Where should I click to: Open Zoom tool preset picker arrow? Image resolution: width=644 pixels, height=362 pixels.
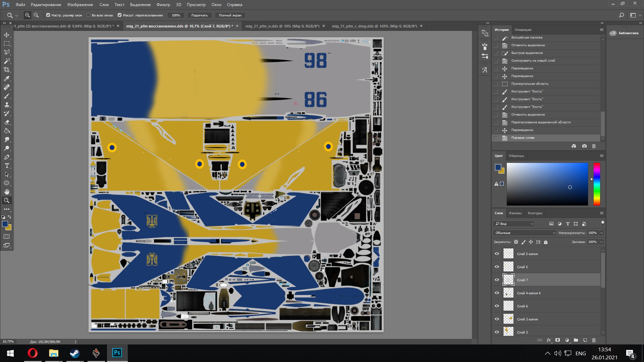(16, 15)
